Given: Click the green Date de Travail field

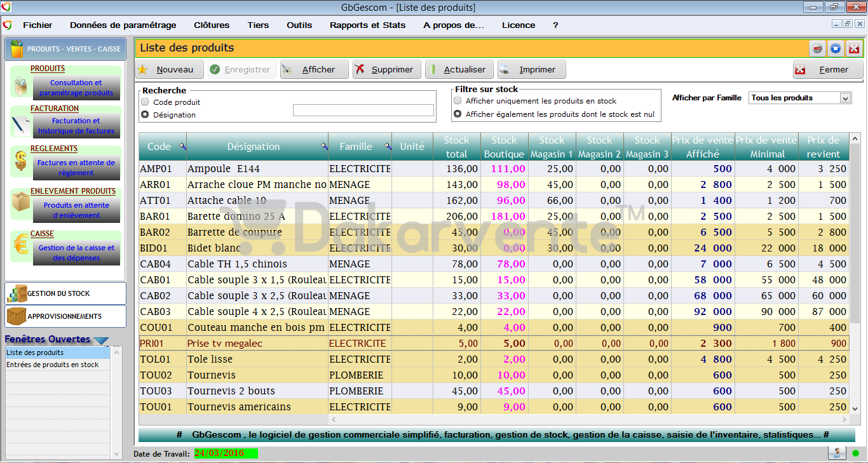Looking at the screenshot, I should (x=226, y=453).
